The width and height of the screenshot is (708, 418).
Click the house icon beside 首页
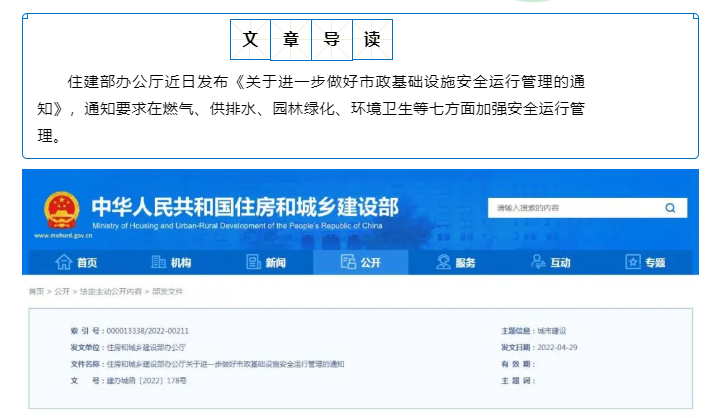[64, 262]
